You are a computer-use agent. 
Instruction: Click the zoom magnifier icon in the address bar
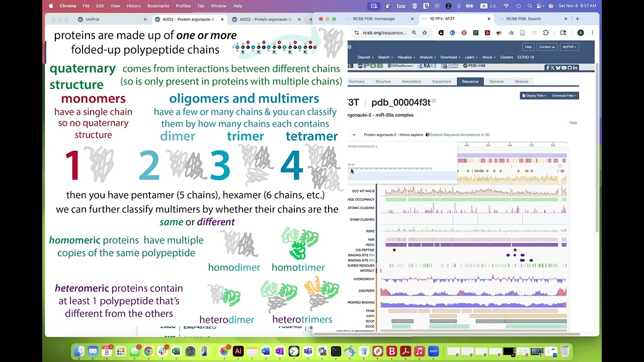[x=414, y=33]
